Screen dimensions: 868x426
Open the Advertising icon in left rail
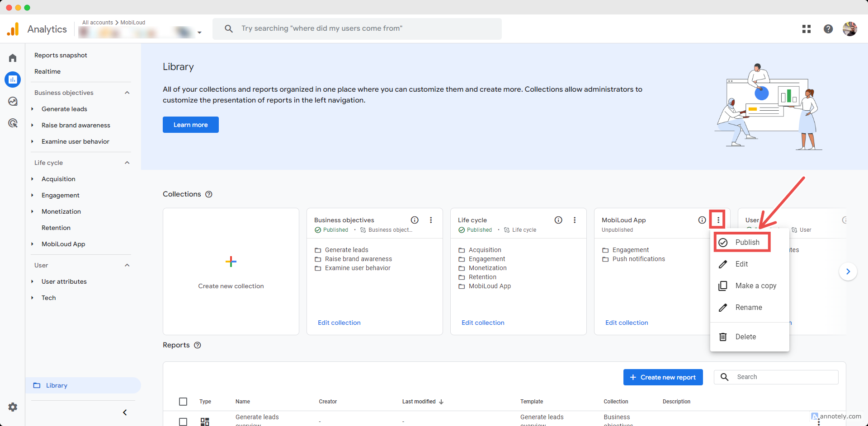coord(13,123)
